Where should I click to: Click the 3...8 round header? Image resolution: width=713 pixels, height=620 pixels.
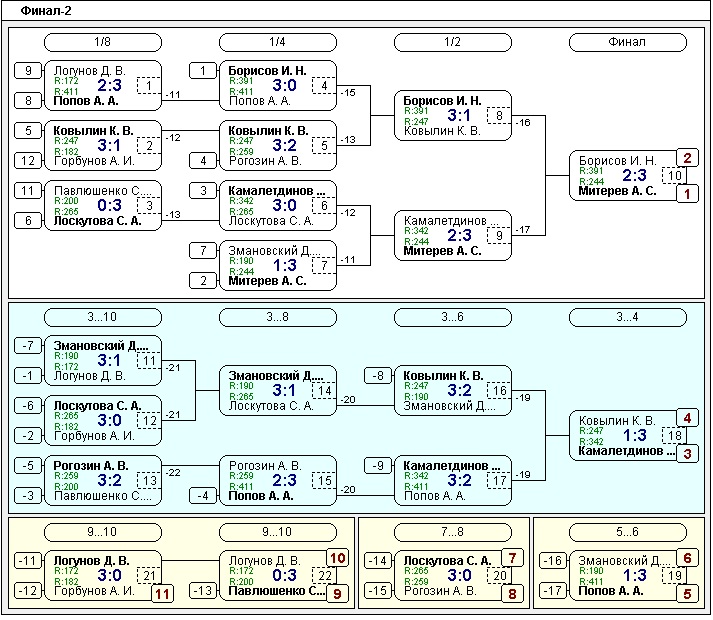click(x=277, y=317)
